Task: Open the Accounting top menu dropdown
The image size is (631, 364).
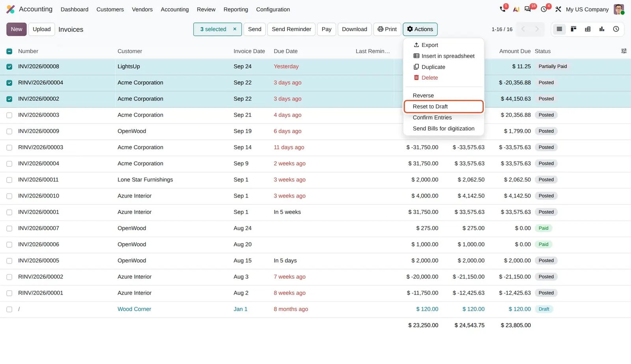Action: coord(175,9)
